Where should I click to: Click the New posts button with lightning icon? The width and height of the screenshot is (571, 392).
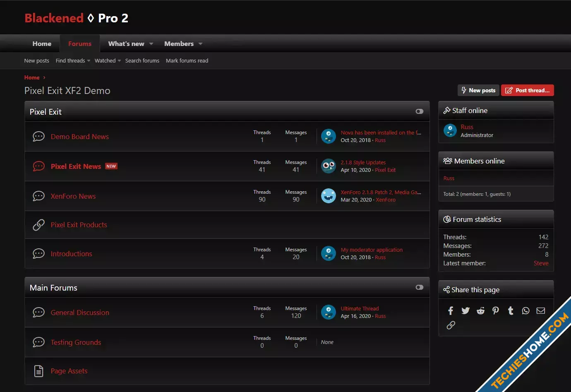[478, 90]
